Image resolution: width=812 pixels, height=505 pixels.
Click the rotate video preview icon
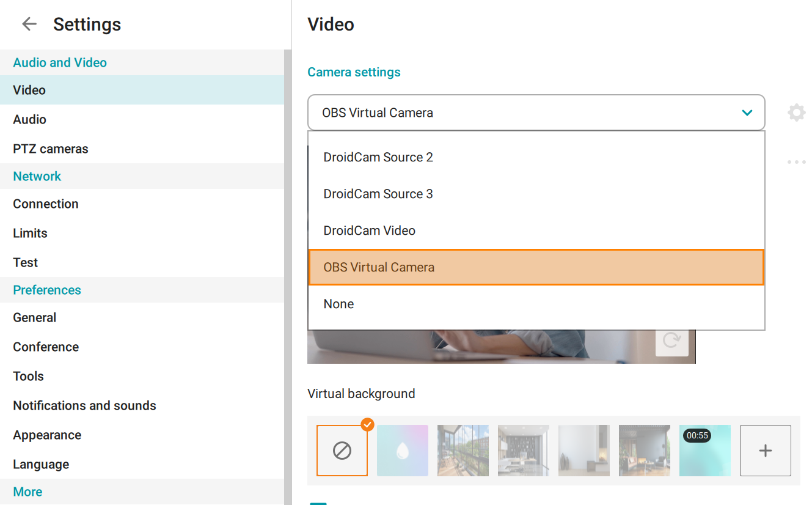click(671, 341)
